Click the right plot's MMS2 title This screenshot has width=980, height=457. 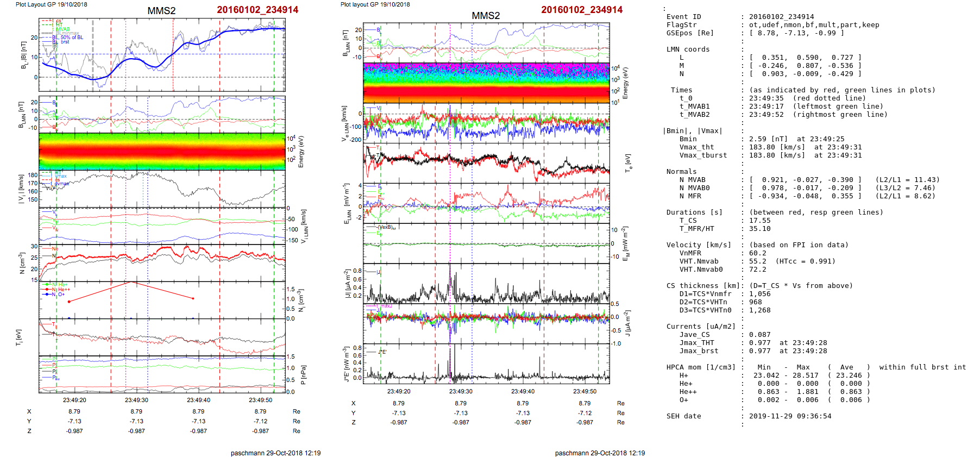tap(485, 16)
